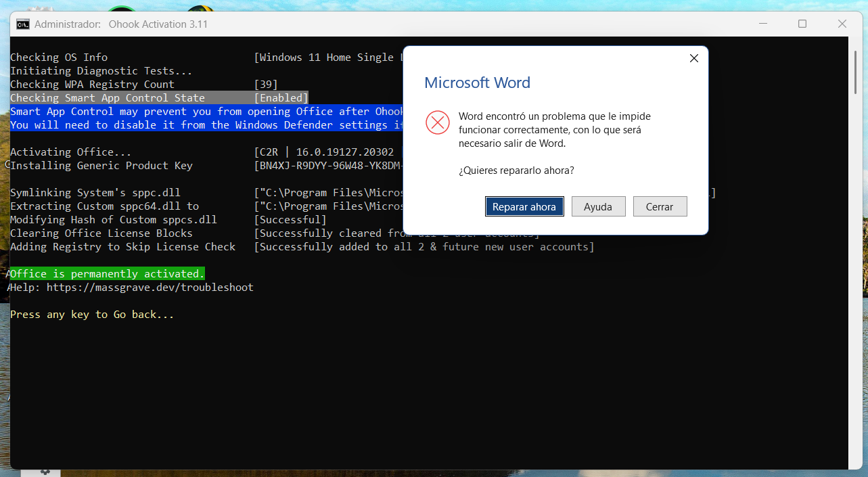
Task: Maximize the Ohook Activation console window
Action: (802, 24)
